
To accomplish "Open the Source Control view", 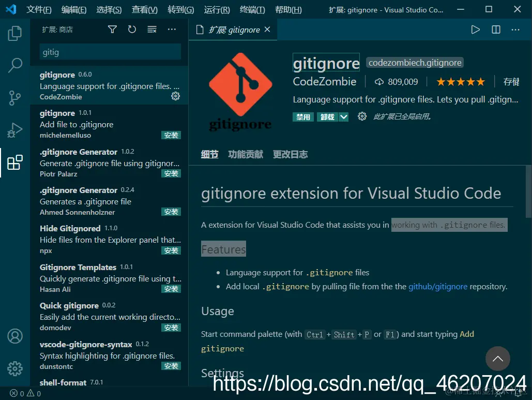I will pos(15,98).
